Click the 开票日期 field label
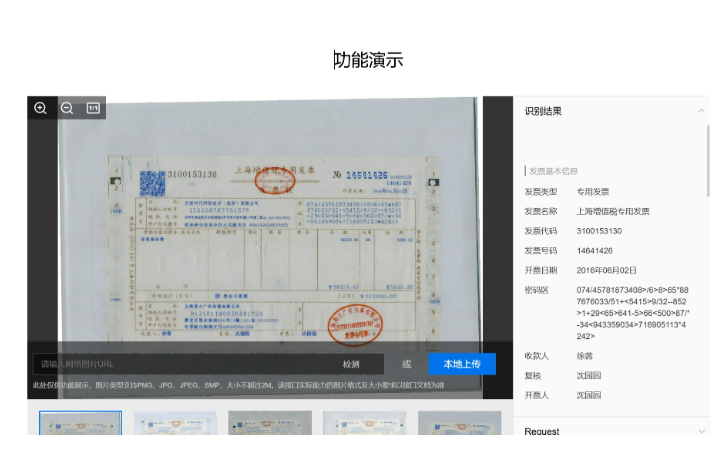 tap(540, 270)
